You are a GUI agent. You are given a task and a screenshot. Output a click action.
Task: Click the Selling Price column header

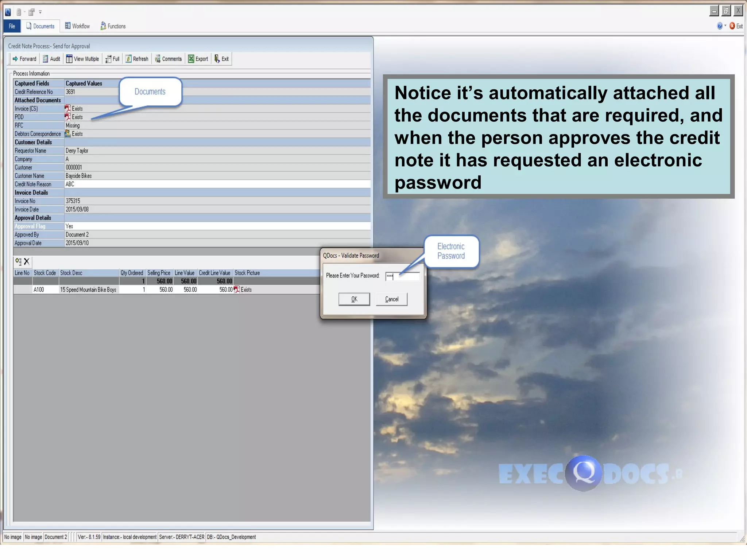pos(159,273)
